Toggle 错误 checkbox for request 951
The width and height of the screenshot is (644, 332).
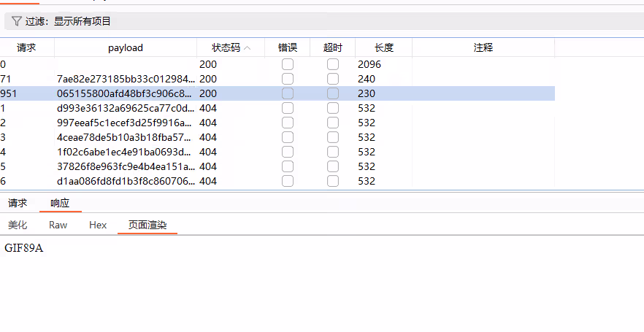tap(288, 93)
